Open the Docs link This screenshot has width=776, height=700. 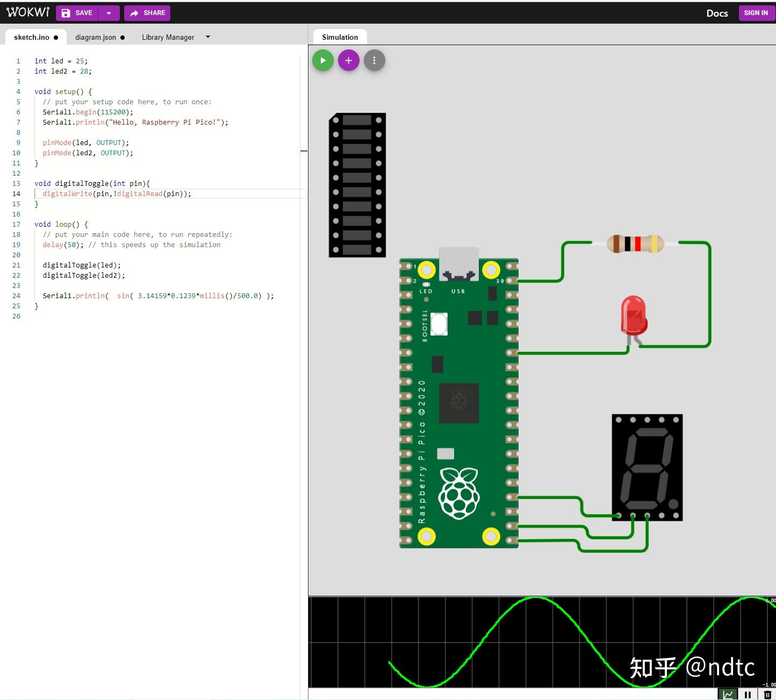click(717, 13)
